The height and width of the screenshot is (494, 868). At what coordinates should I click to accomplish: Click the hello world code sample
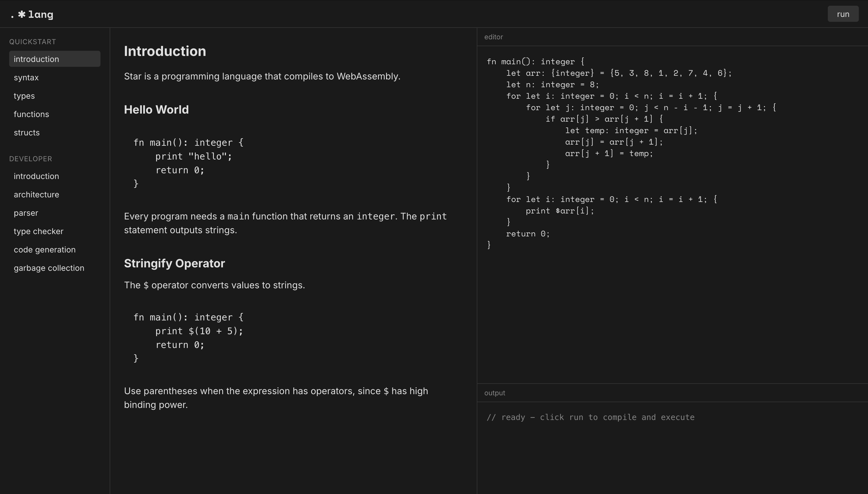pyautogui.click(x=188, y=163)
